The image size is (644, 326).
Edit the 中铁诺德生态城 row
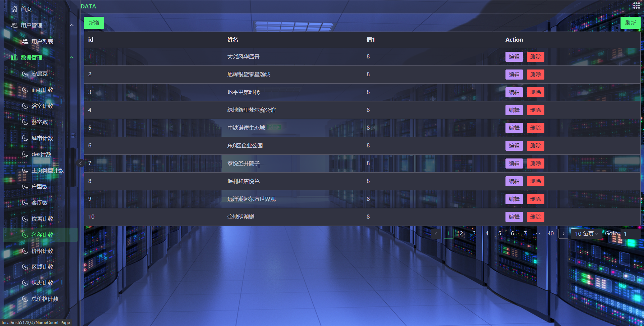(514, 128)
